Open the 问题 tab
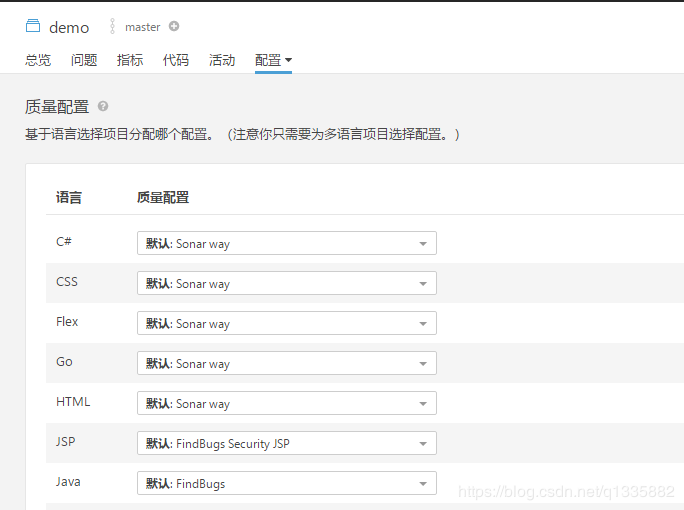684x510 pixels. tap(84, 60)
